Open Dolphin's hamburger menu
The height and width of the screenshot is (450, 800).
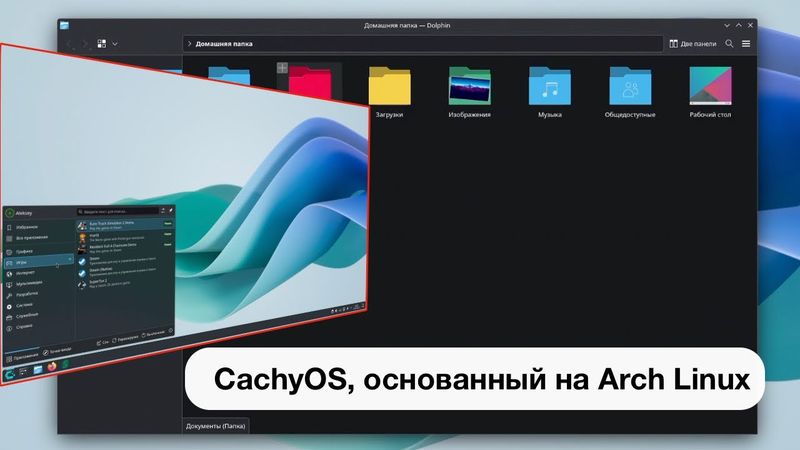point(746,44)
